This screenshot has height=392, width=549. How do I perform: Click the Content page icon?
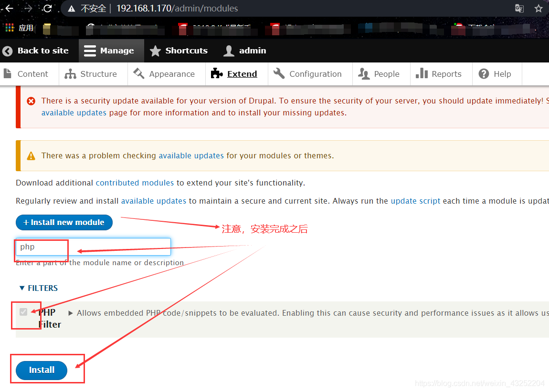7,73
